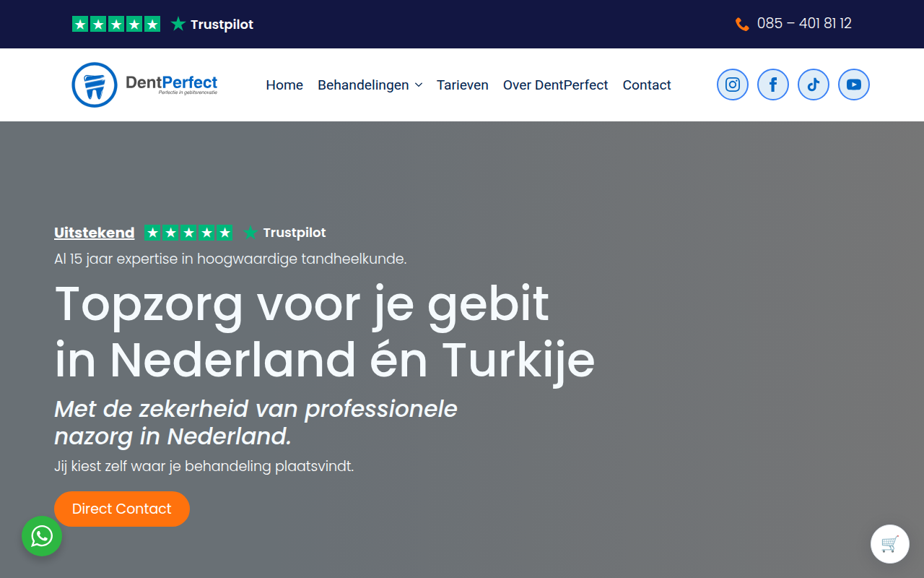Click 'Al 15 jaar expertise' text line
The width and height of the screenshot is (924, 578).
pos(230,259)
